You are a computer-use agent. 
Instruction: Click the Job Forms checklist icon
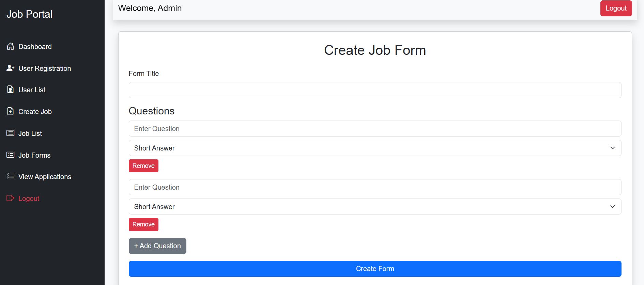pyautogui.click(x=11, y=155)
